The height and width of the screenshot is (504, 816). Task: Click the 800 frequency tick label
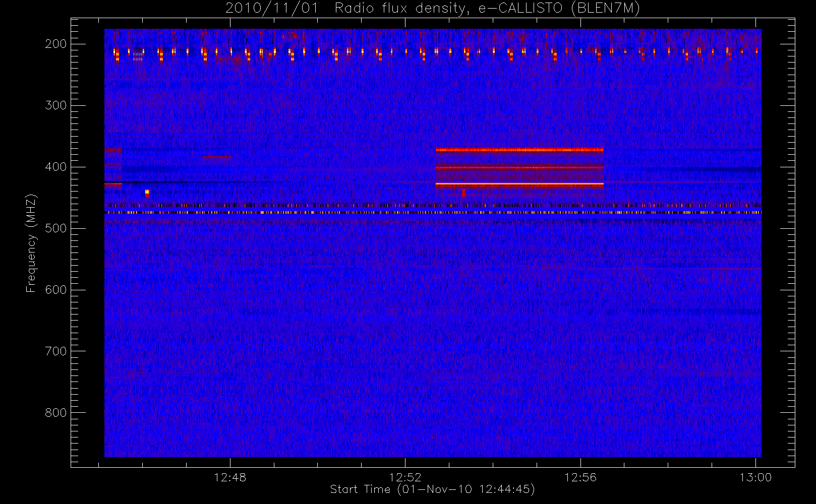click(56, 413)
